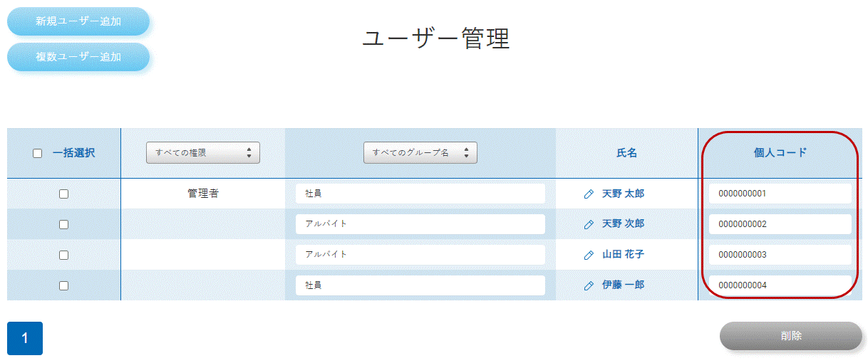Expand the すべてのグループ名 filter dropdown
Screen dimensions: 868x363
420,152
